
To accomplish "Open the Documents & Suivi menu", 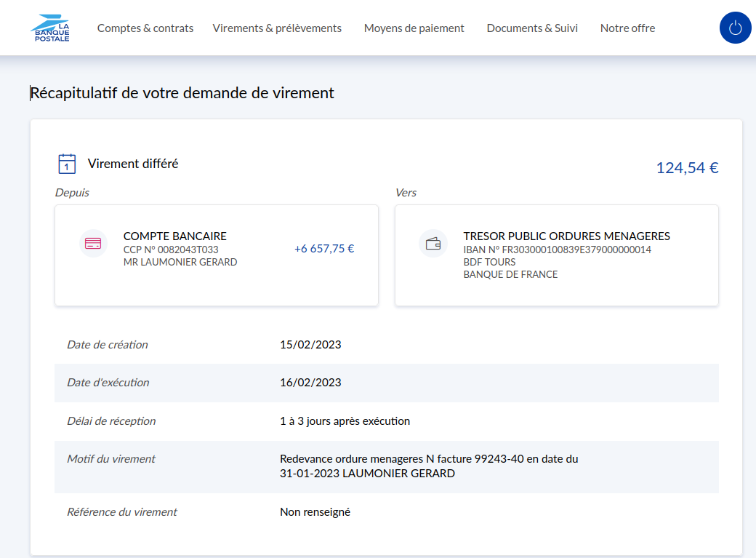I will coord(532,28).
